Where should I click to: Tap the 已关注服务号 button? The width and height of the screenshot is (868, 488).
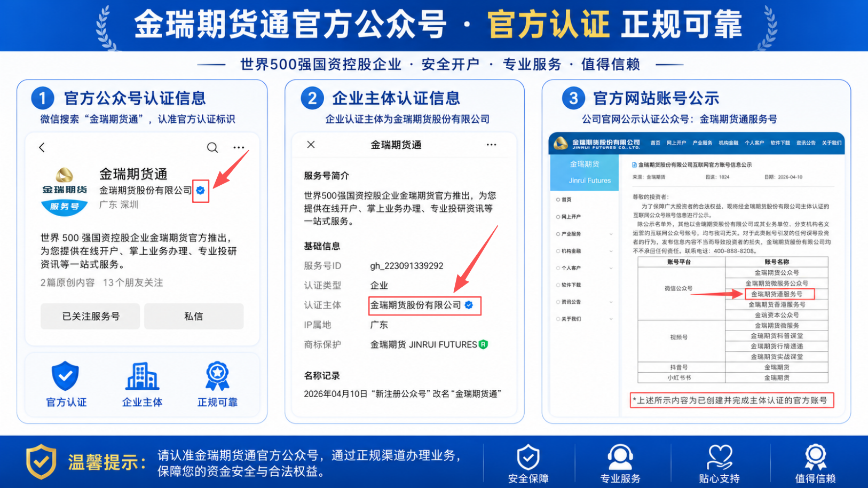tap(90, 316)
